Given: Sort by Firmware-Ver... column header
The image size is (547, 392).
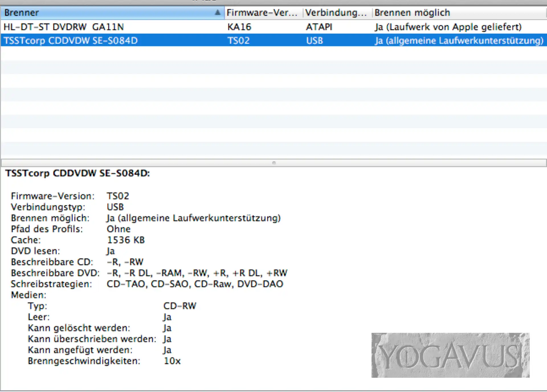Looking at the screenshot, I should (x=262, y=13).
